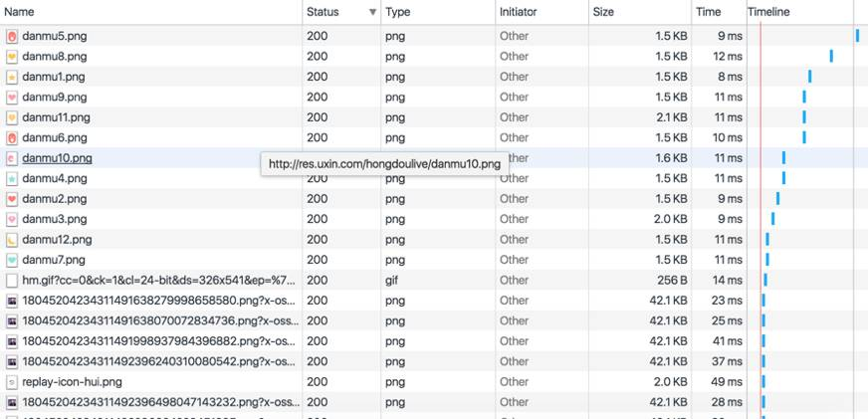Viewport: 868px width, 419px height.
Task: Click the danmu1.png star file icon
Action: coord(12,77)
